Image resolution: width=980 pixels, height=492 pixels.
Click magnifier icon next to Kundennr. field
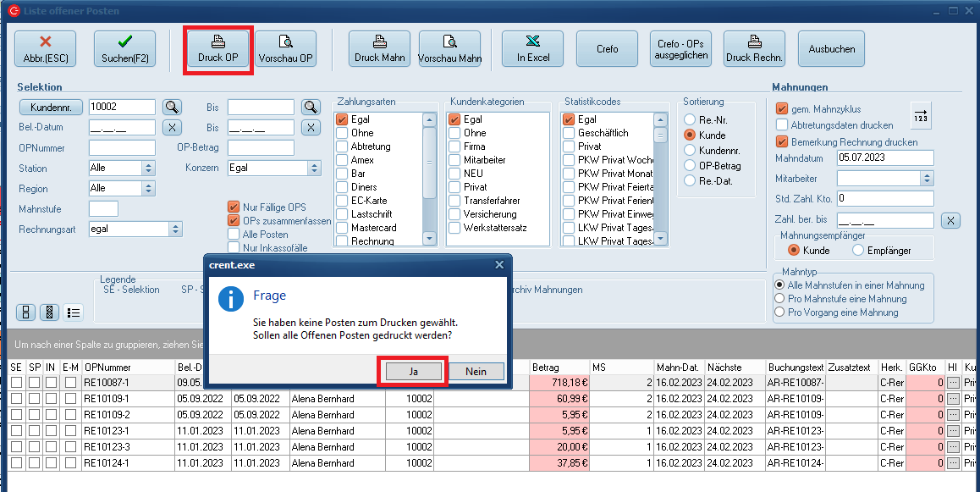point(172,107)
